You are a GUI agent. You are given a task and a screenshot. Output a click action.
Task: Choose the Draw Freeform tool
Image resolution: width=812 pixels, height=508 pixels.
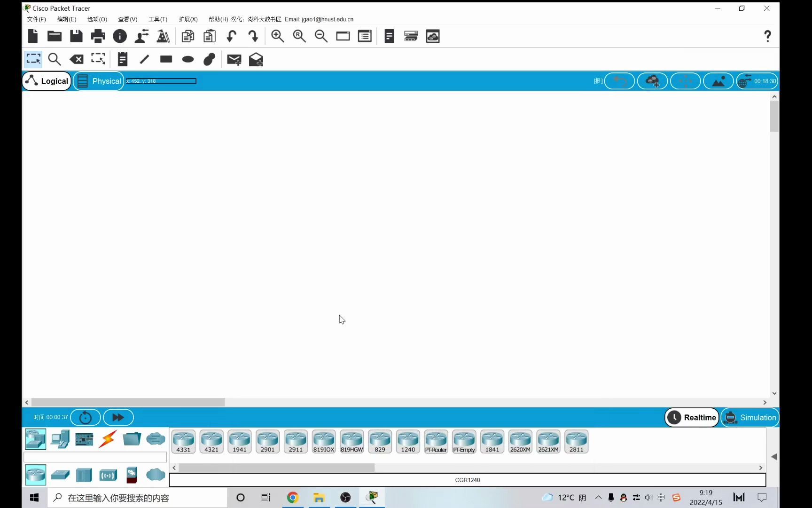210,59
